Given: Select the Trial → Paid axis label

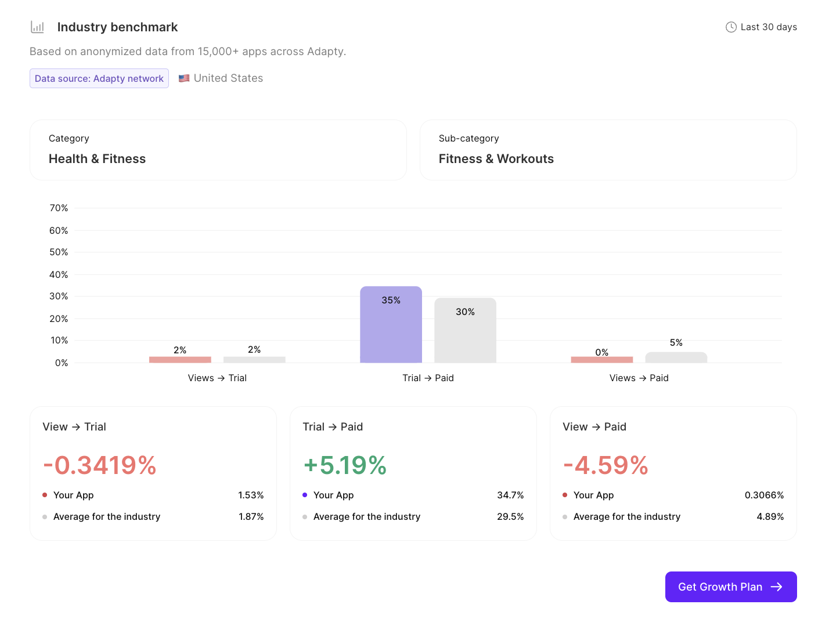Looking at the screenshot, I should coord(428,378).
